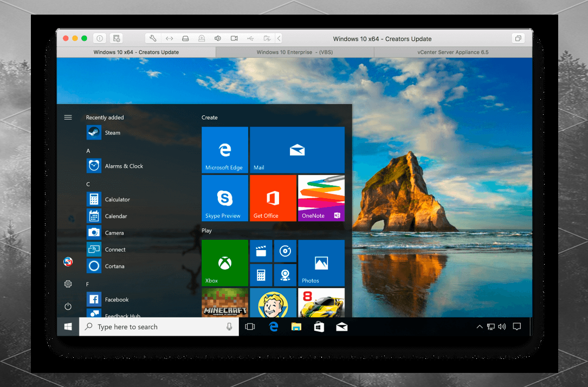Viewport: 588px width, 387px height.
Task: Click the snapshot manager toolbar icon
Action: point(116,38)
